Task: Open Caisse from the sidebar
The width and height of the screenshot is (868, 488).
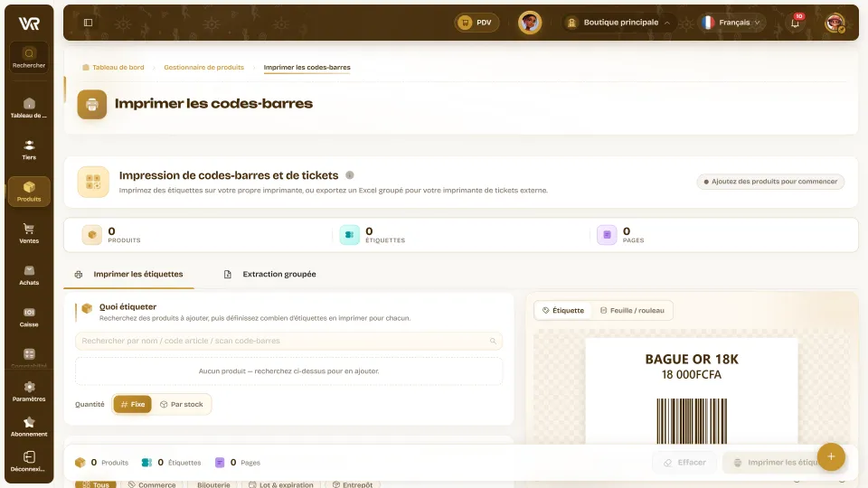Action: coord(29,317)
